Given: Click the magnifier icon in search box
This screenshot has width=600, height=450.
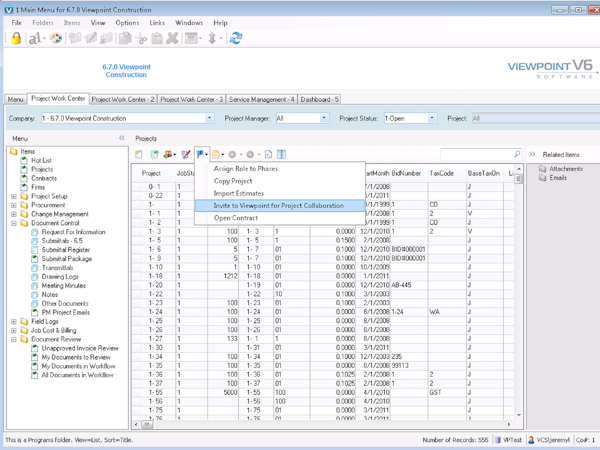Looking at the screenshot, I should 516,154.
